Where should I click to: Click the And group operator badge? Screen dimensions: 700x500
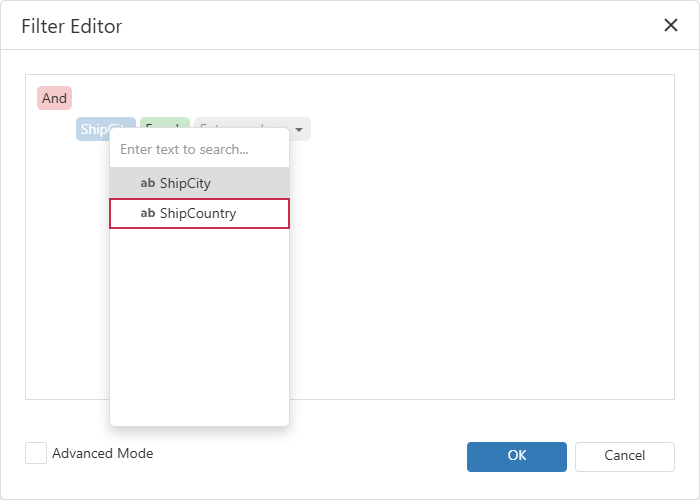(54, 98)
